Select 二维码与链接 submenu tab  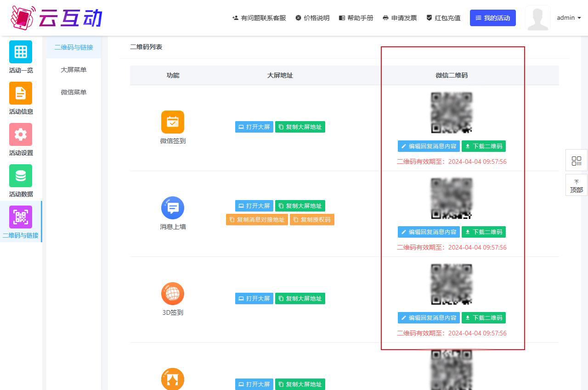click(x=73, y=47)
